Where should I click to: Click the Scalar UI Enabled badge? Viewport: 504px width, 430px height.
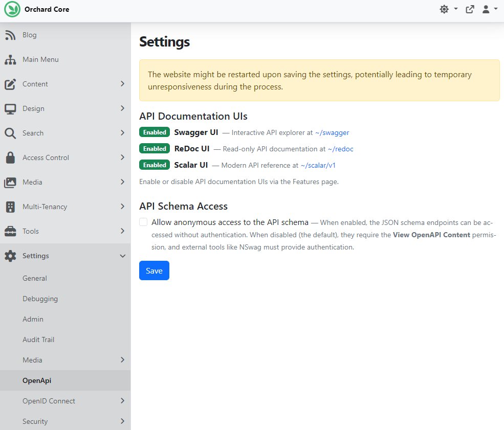(155, 165)
